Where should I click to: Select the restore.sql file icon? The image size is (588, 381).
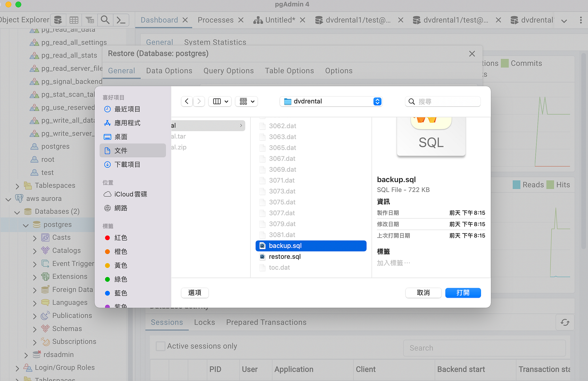pos(262,257)
